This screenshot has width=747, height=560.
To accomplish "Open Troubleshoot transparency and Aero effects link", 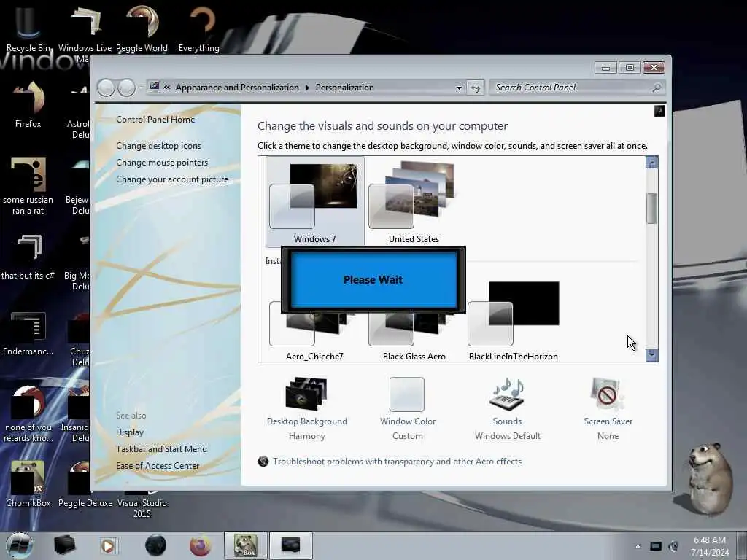I will (397, 462).
